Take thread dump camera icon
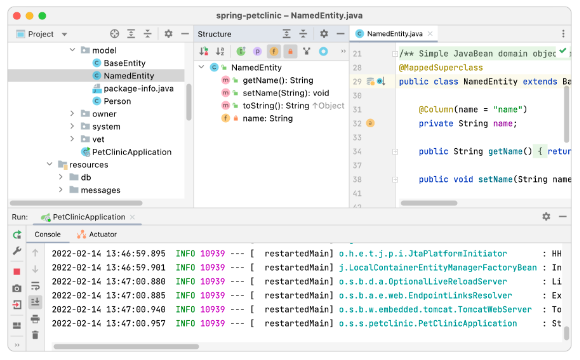This screenshot has height=360, width=580. 17,288
